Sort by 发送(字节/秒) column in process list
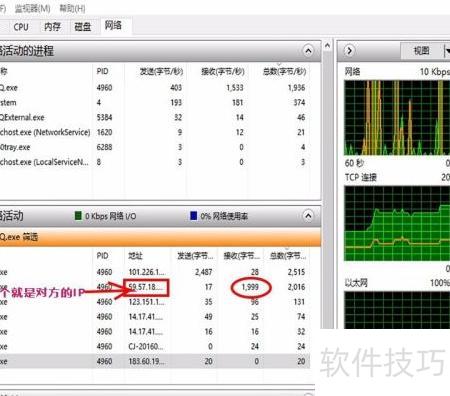The height and width of the screenshot is (396, 450). [161, 71]
